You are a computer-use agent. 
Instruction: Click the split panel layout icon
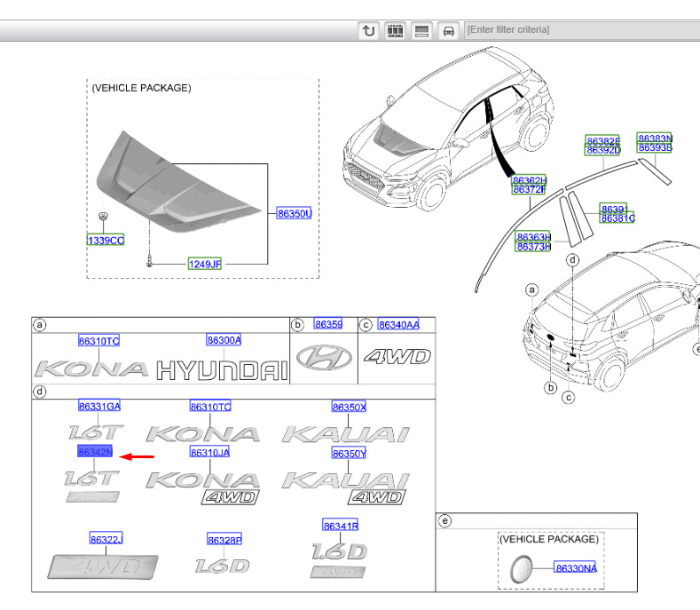tap(422, 31)
